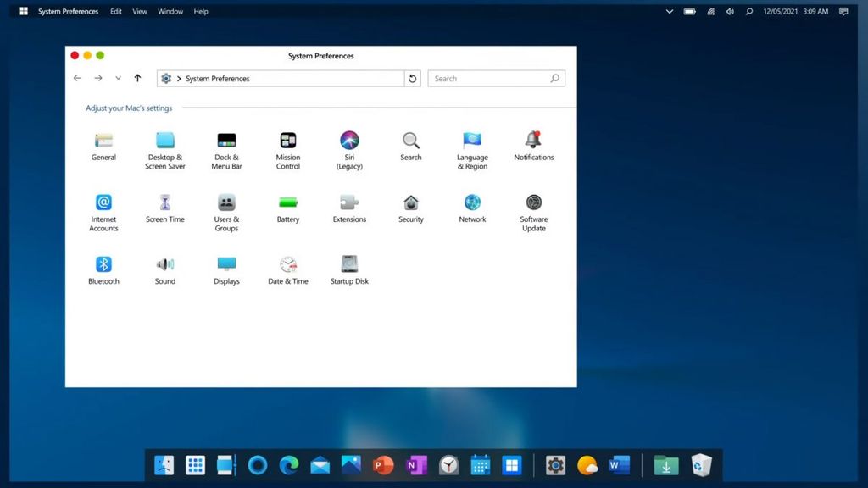Viewport: 868px width, 488px height.
Task: Expand the recent locations chevron dropdown
Action: tap(118, 79)
